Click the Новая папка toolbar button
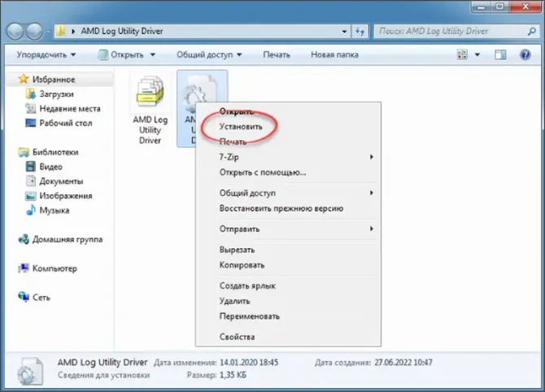Image resolution: width=545 pixels, height=392 pixels. [x=334, y=54]
